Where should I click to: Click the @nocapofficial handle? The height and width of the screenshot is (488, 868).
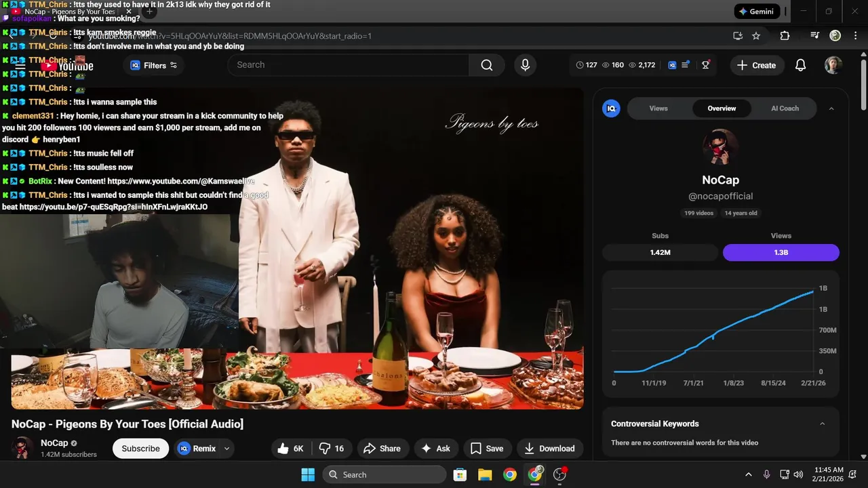pos(720,196)
